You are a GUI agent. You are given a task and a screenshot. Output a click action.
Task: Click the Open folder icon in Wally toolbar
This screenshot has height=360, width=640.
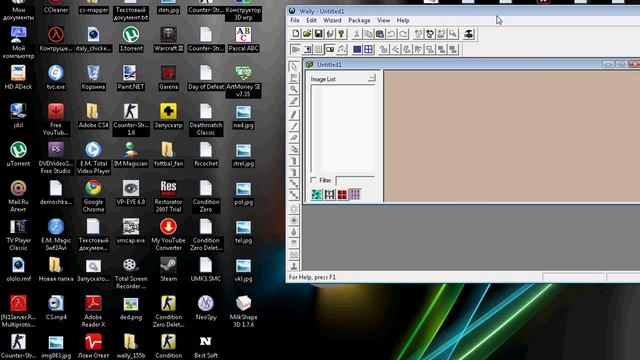(x=307, y=34)
